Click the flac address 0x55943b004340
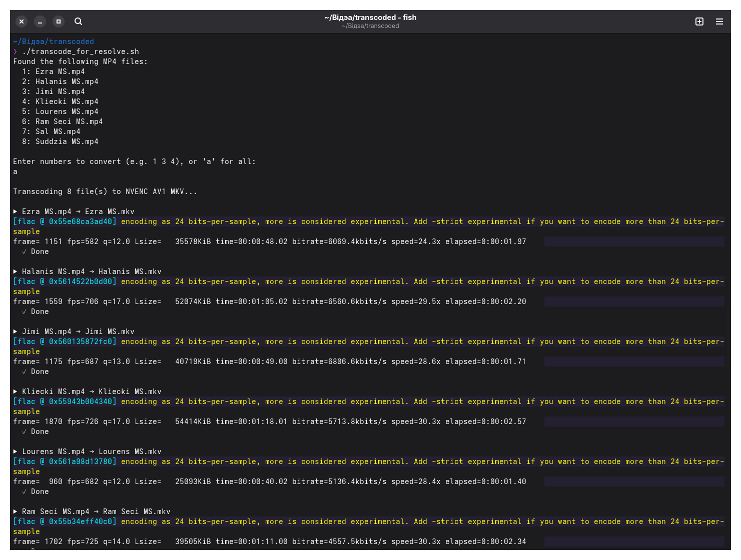This screenshot has height=560, width=741. point(81,401)
